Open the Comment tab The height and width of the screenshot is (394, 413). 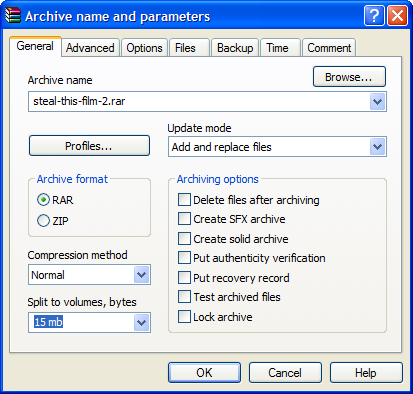pos(329,48)
